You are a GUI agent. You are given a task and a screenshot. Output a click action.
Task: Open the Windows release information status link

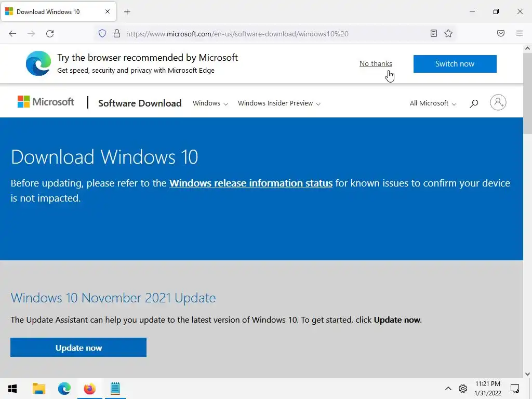pyautogui.click(x=251, y=183)
